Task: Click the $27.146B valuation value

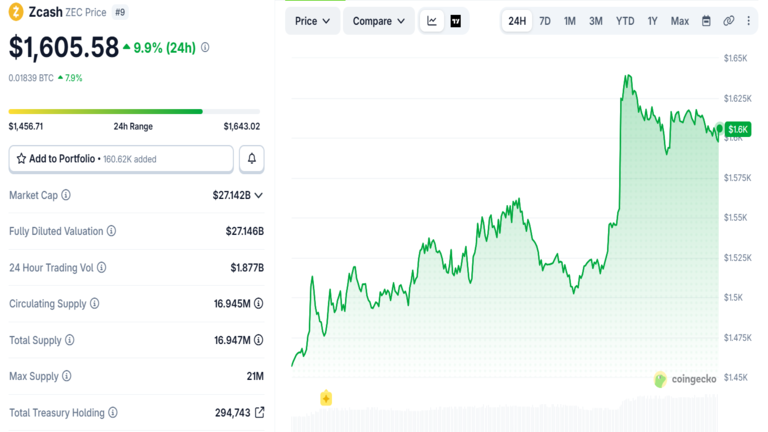Action: point(245,231)
